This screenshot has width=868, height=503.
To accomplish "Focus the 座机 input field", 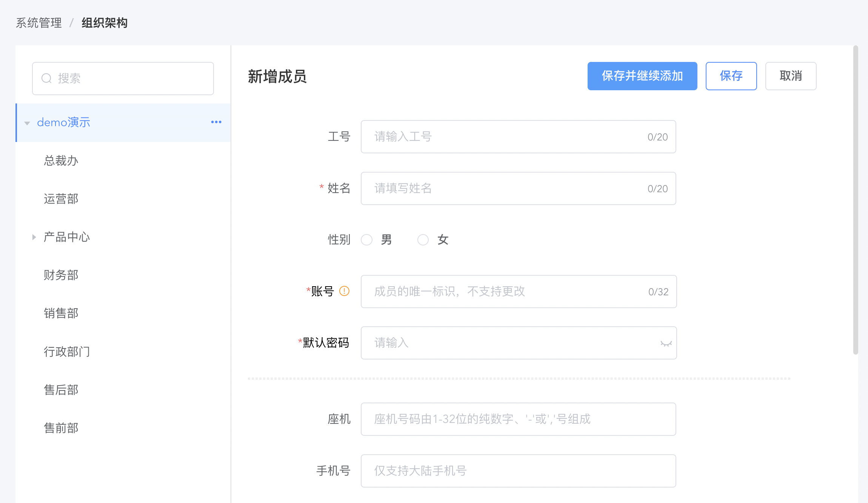I will point(518,419).
